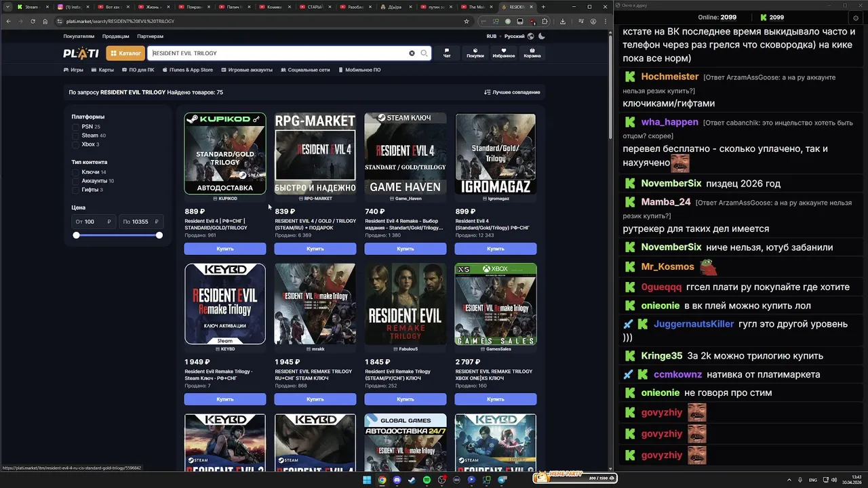Switch to the Stream browser tab
Screen dimensions: 868x488
33,7
